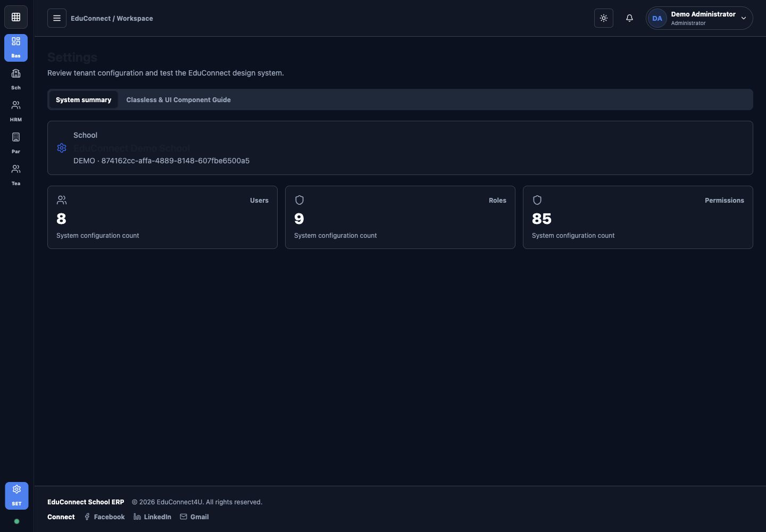Click the DEMO tenant ID text
Screen dimensions: 766x532
point(161,161)
